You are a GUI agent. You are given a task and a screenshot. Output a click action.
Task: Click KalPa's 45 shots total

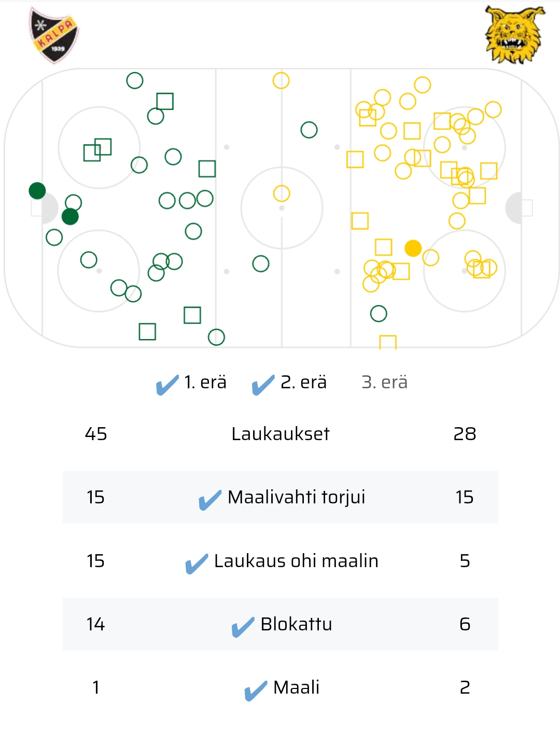(96, 434)
